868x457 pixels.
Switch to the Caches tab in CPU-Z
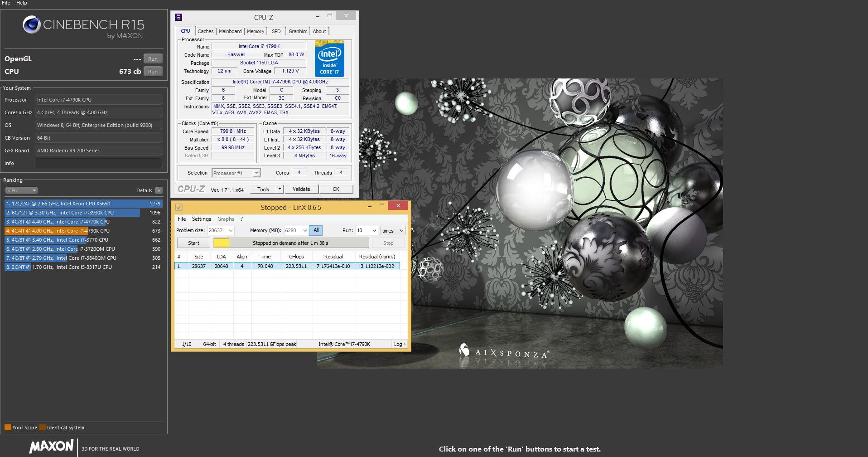pyautogui.click(x=205, y=31)
